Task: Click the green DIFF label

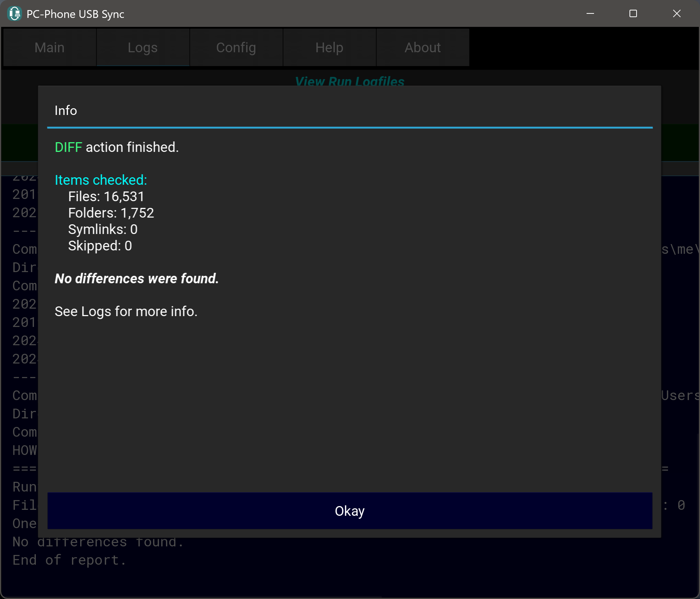Action: click(x=68, y=147)
